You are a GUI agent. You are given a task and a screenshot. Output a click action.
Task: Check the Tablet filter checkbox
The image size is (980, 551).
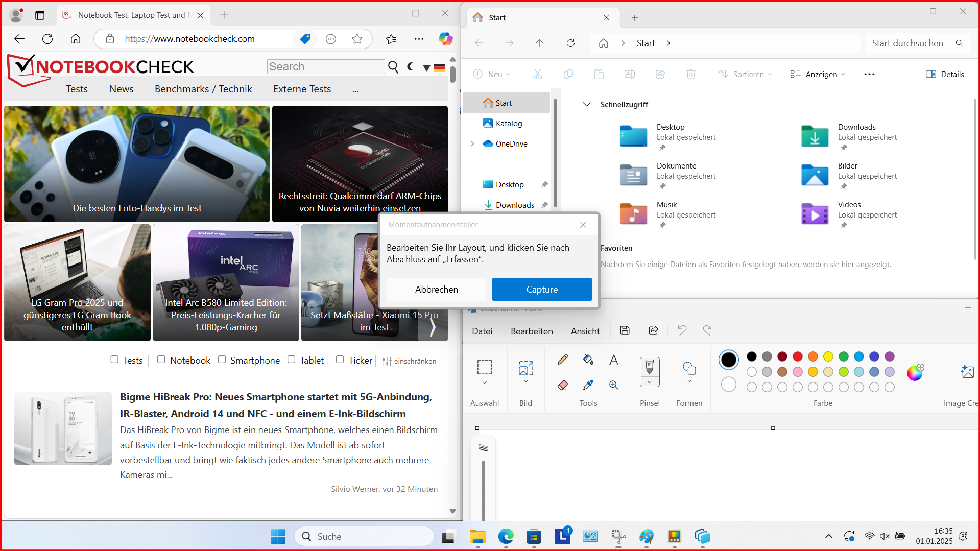click(x=291, y=360)
